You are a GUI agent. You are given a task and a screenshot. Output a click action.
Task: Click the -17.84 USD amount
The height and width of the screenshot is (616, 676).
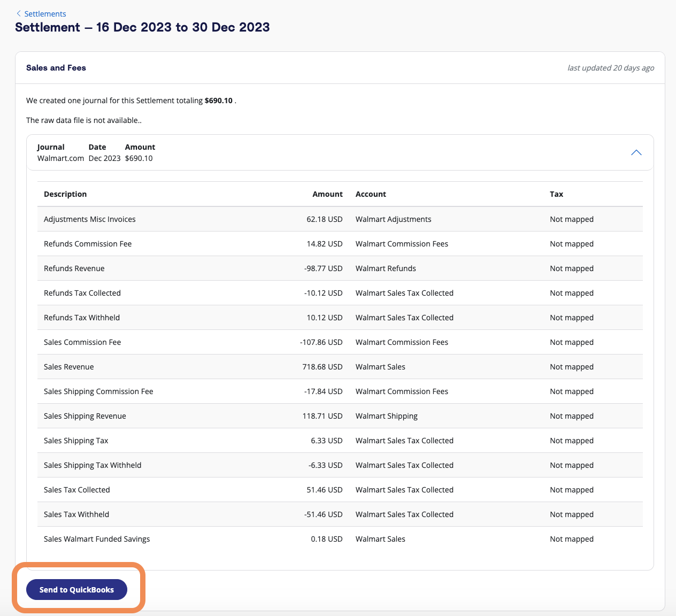(x=324, y=391)
